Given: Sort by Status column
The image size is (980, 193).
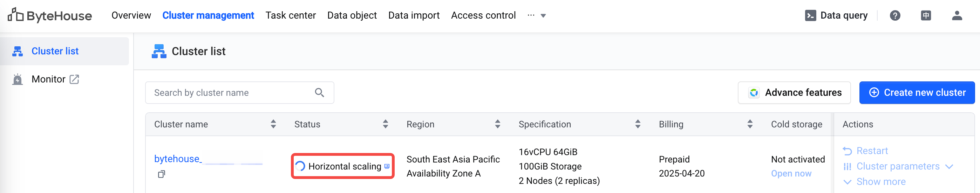Looking at the screenshot, I should coord(386,124).
